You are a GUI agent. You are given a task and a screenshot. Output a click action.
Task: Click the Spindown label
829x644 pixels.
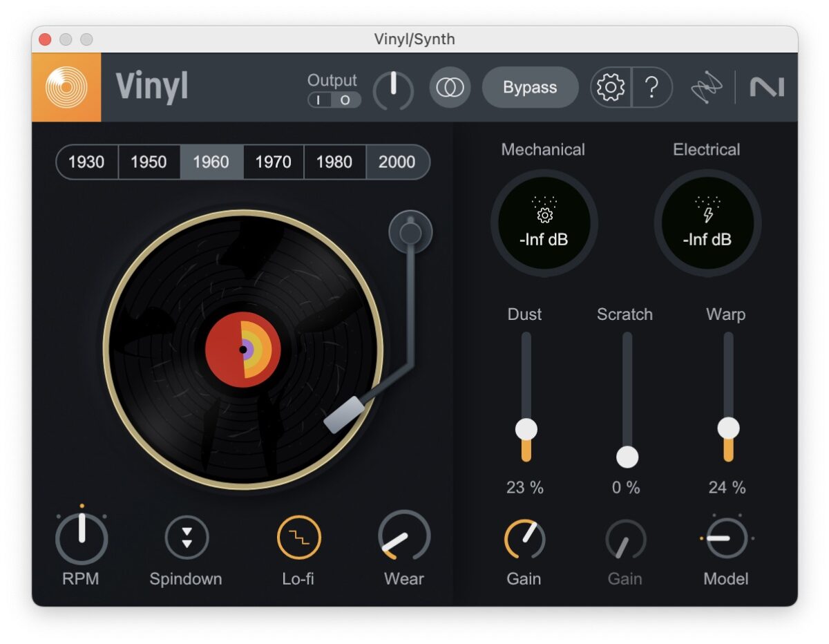[x=186, y=579]
